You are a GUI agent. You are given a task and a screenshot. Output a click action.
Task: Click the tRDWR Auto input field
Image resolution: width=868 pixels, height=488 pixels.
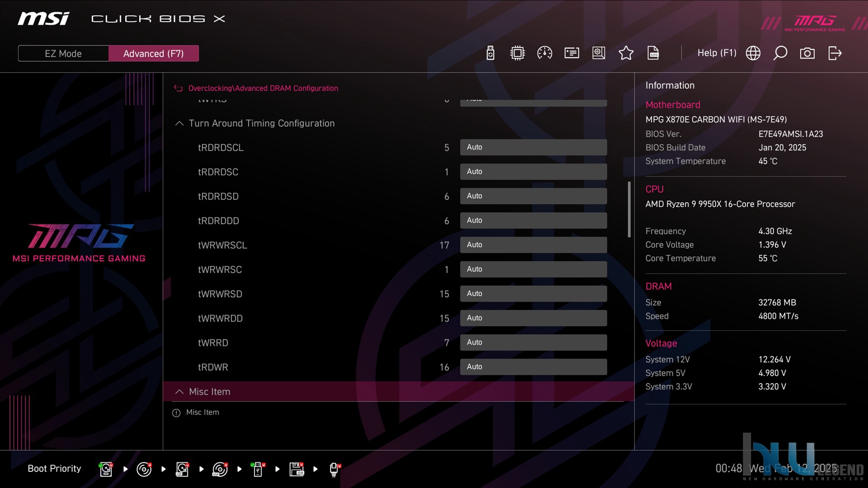click(x=533, y=367)
